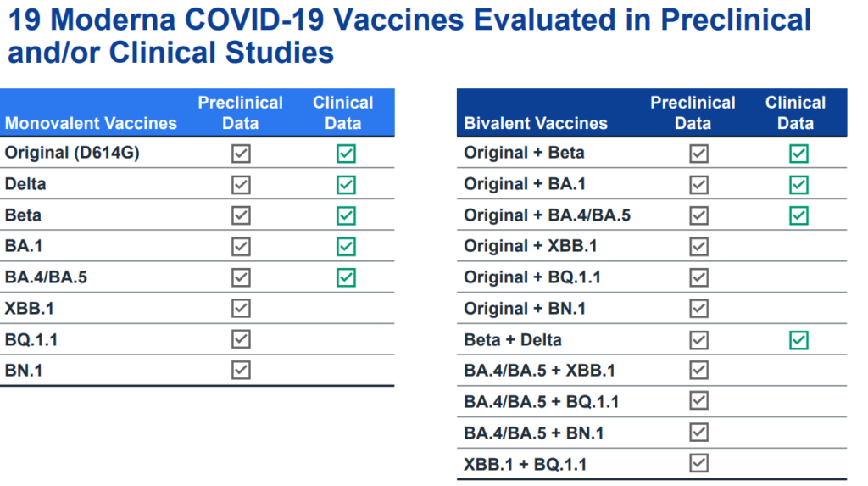Click the Original (D614G) clinical data checkbox
The width and height of the screenshot is (868, 486).
[346, 154]
